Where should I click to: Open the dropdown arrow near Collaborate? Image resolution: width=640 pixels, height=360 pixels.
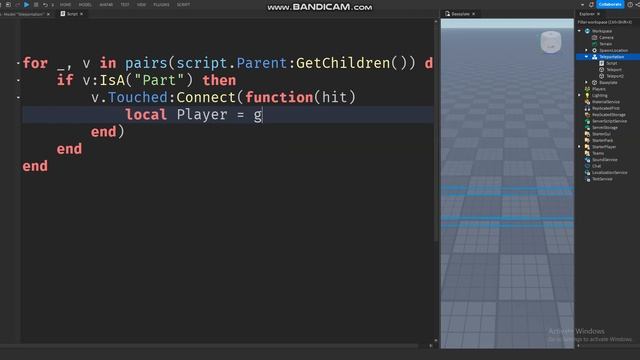click(x=582, y=4)
